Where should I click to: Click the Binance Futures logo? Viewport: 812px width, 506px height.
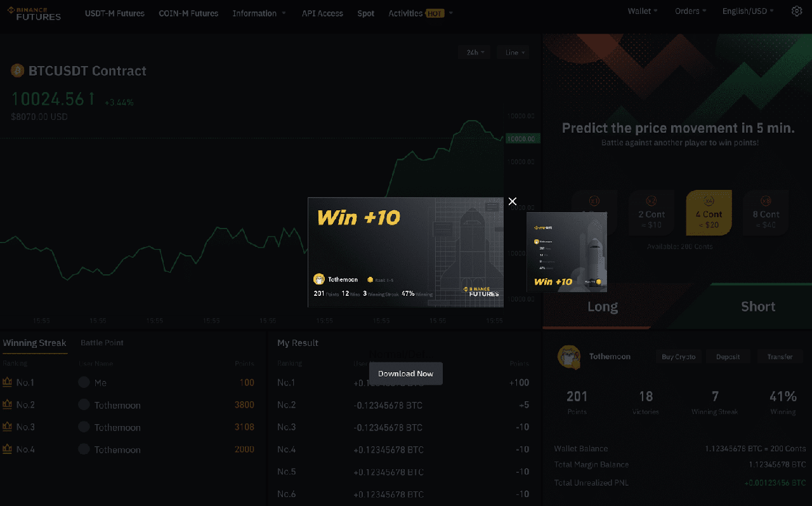tap(34, 13)
